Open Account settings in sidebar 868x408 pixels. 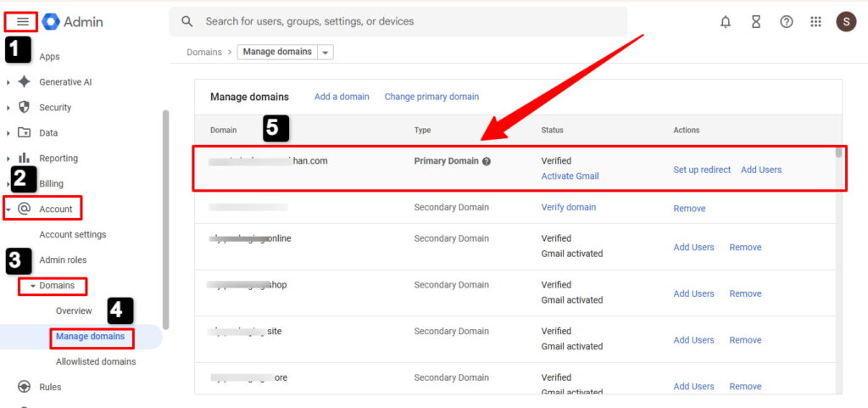(x=73, y=234)
